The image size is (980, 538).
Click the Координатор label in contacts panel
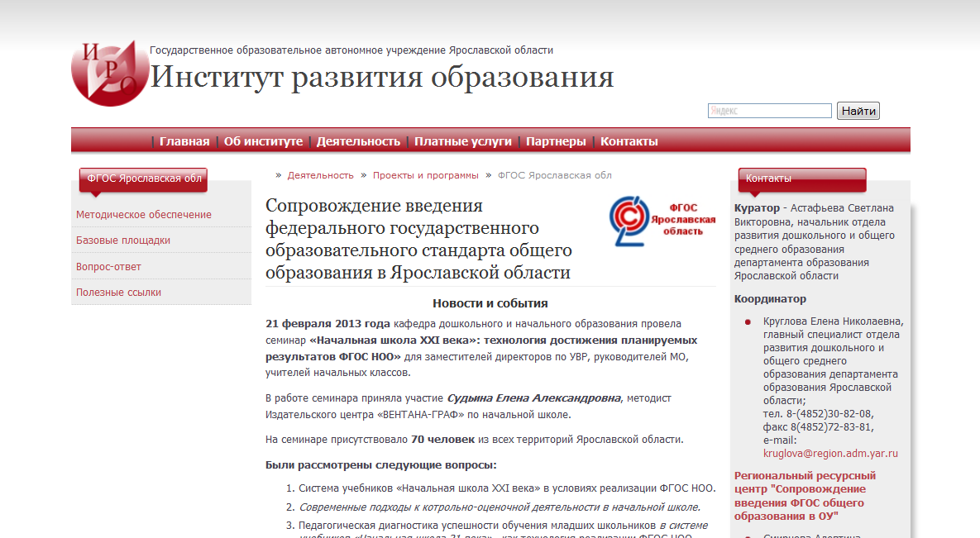coord(770,298)
